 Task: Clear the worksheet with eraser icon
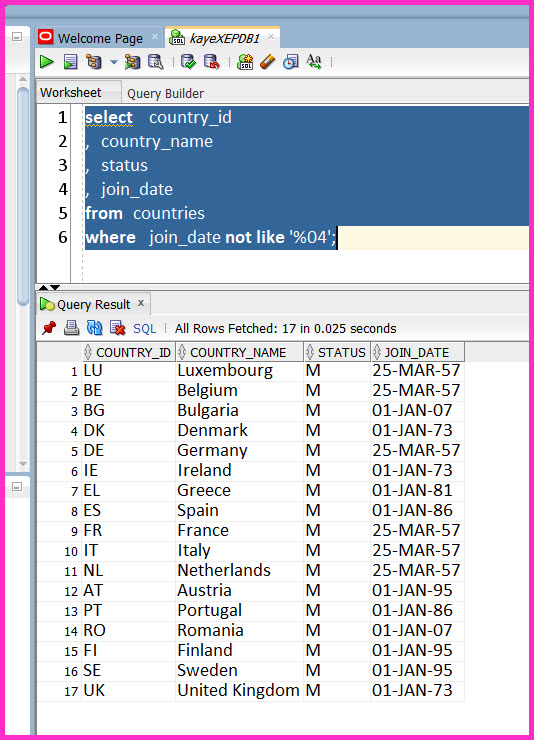click(x=267, y=62)
